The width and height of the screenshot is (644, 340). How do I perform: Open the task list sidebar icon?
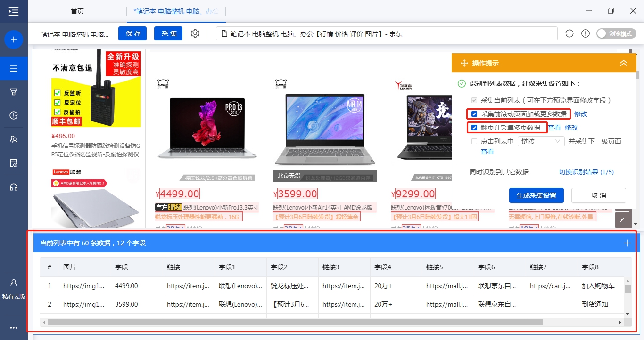pos(14,68)
